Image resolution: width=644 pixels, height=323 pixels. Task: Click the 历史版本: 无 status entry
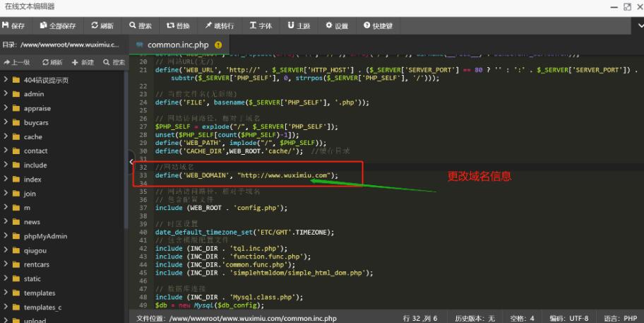point(475,319)
